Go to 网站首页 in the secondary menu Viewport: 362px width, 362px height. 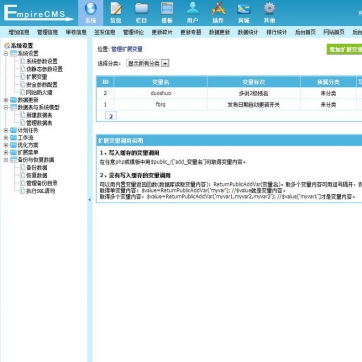coord(334,32)
